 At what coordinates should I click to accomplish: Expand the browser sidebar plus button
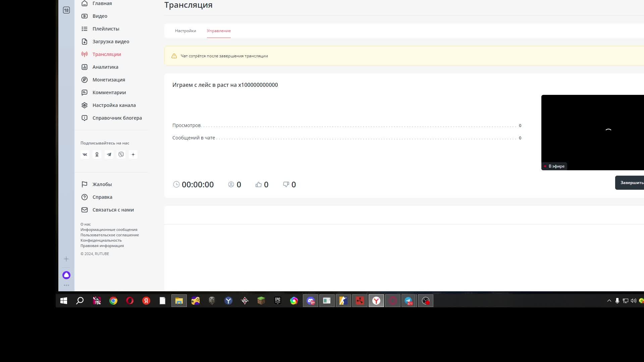(x=66, y=259)
